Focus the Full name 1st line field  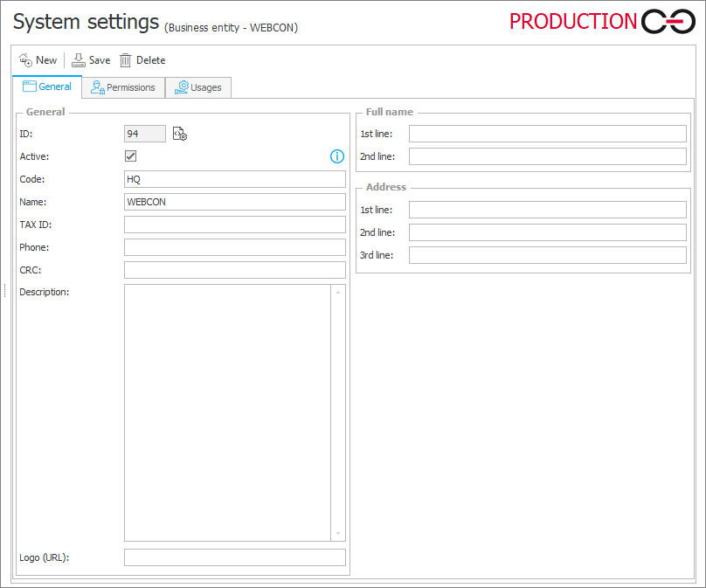pos(548,134)
